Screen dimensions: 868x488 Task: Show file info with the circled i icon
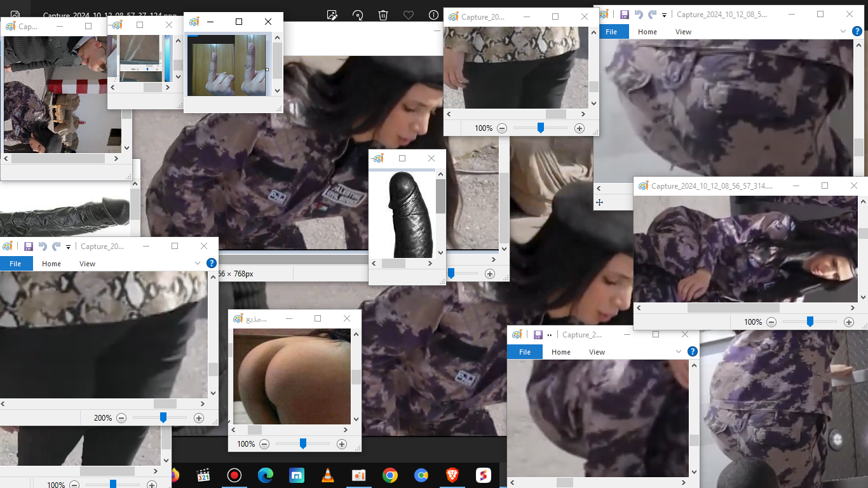tap(434, 15)
